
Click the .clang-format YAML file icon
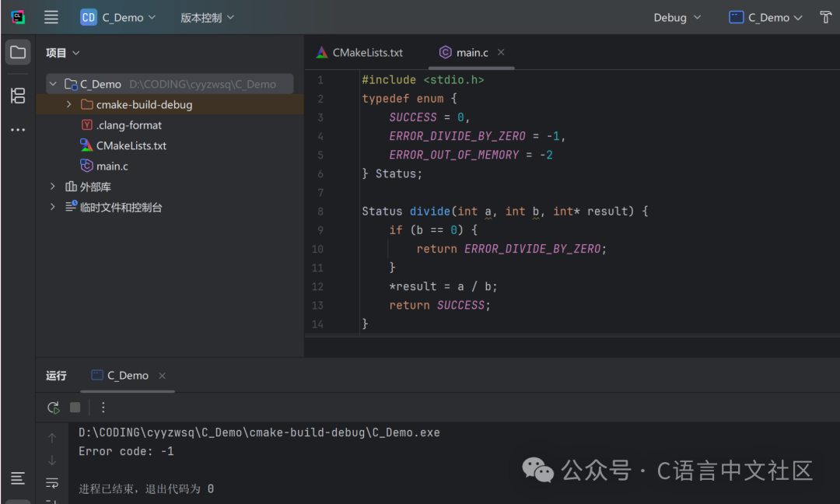pyautogui.click(x=87, y=124)
